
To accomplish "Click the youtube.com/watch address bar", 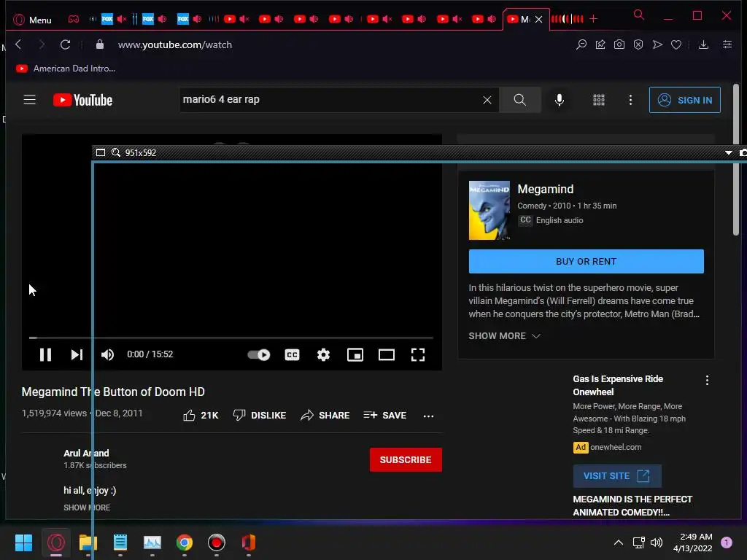I will coord(175,44).
